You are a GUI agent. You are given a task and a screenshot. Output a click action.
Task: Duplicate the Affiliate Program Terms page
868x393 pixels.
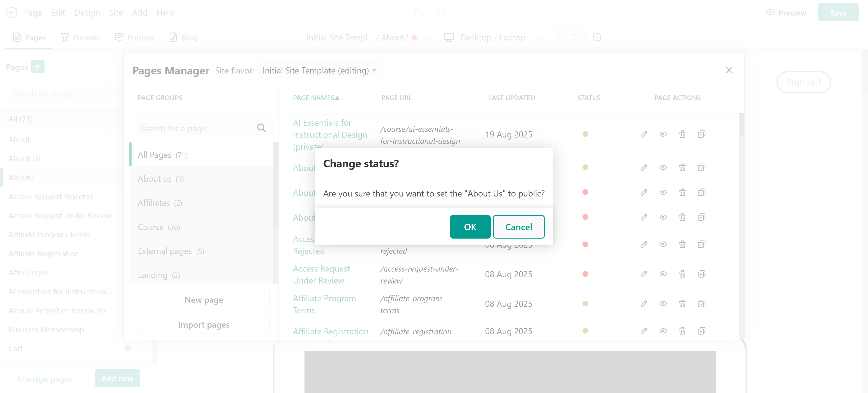pos(701,304)
